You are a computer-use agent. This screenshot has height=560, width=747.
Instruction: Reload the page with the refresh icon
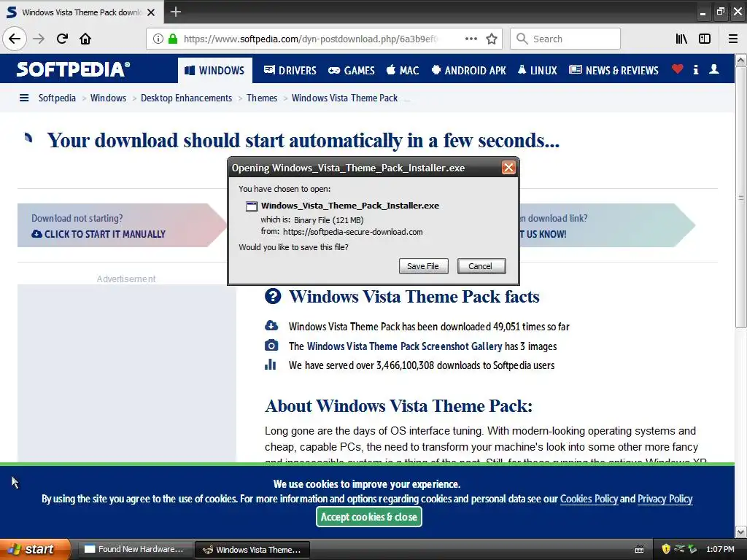[x=63, y=39]
